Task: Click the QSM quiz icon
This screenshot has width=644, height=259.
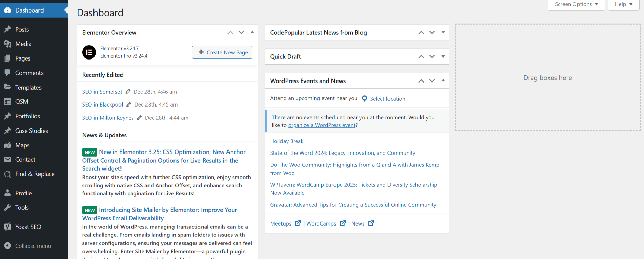Action: point(8,101)
